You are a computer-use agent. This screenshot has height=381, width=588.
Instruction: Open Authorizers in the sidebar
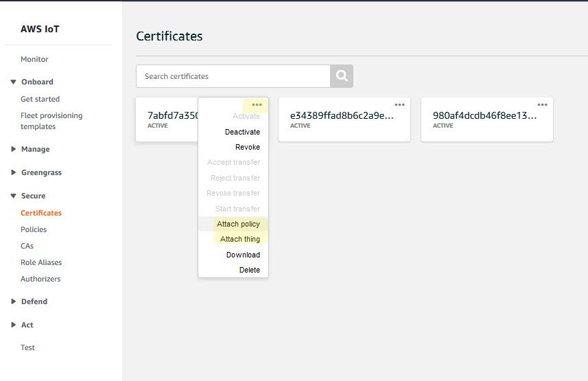(40, 279)
